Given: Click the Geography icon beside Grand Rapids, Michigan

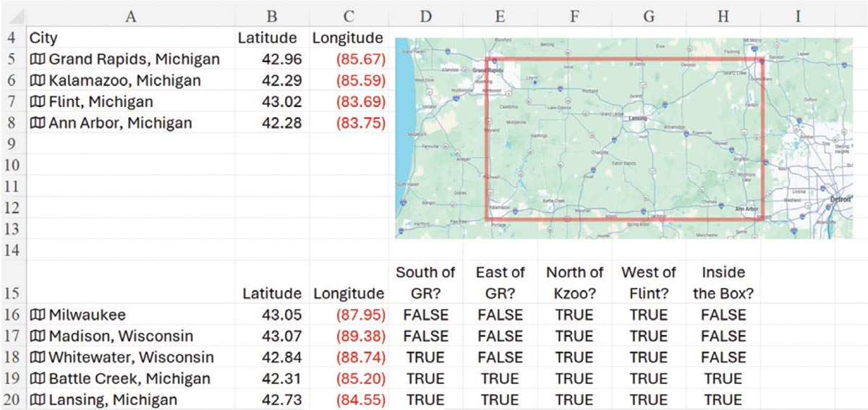Looking at the screenshot, I should tap(37, 59).
